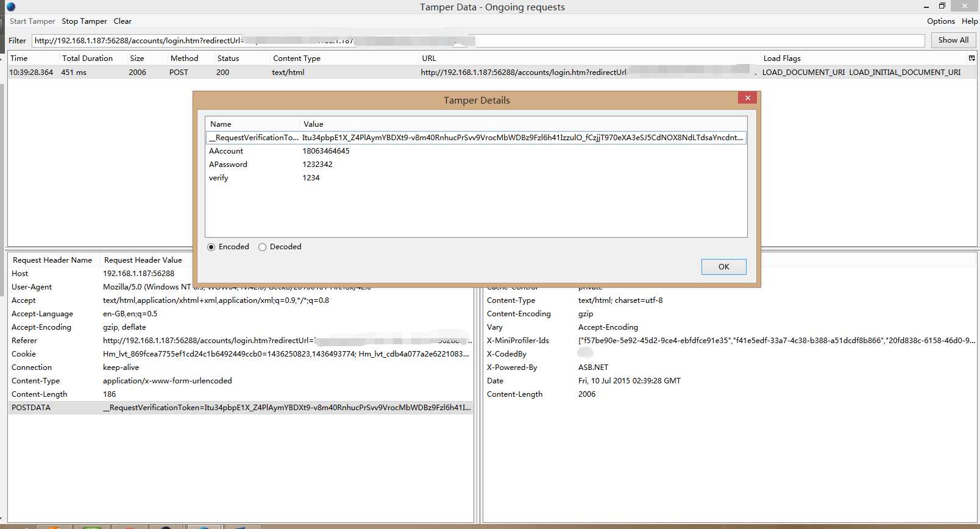Click the Tamper Data globe icon in title bar
Viewport: 980px width, 529px height.
coord(10,7)
